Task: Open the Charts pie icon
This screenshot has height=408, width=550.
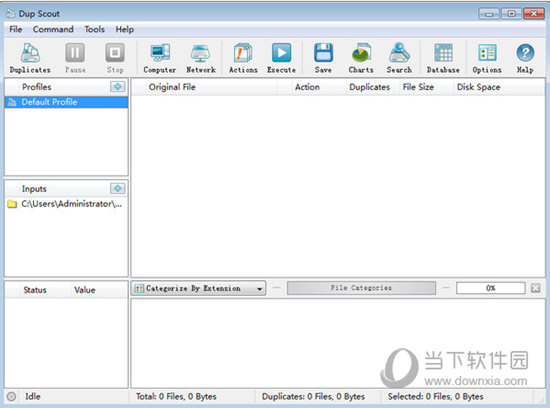Action: [x=361, y=53]
